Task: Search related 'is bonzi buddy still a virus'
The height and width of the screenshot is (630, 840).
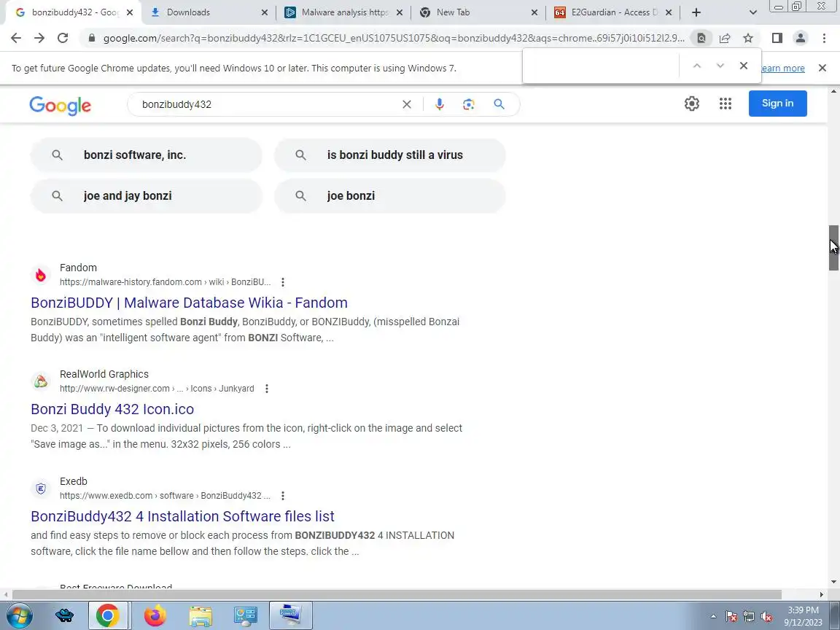Action: tap(390, 155)
